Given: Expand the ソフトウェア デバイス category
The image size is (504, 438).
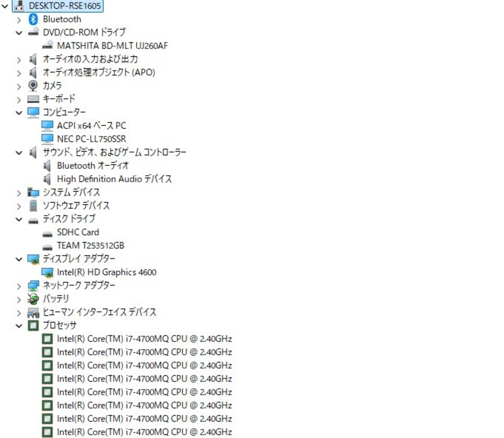Looking at the screenshot, I should [x=19, y=206].
